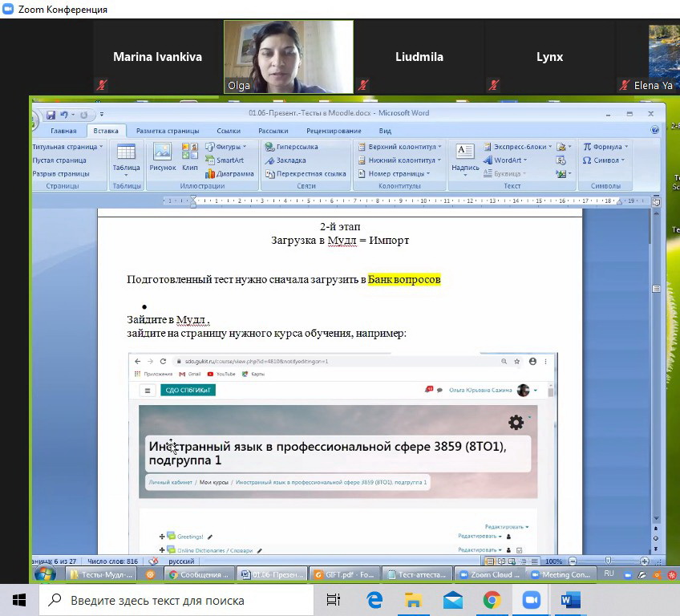The height and width of the screenshot is (616, 680).
Task: Open the Разметка страницы tab
Action: point(168,131)
